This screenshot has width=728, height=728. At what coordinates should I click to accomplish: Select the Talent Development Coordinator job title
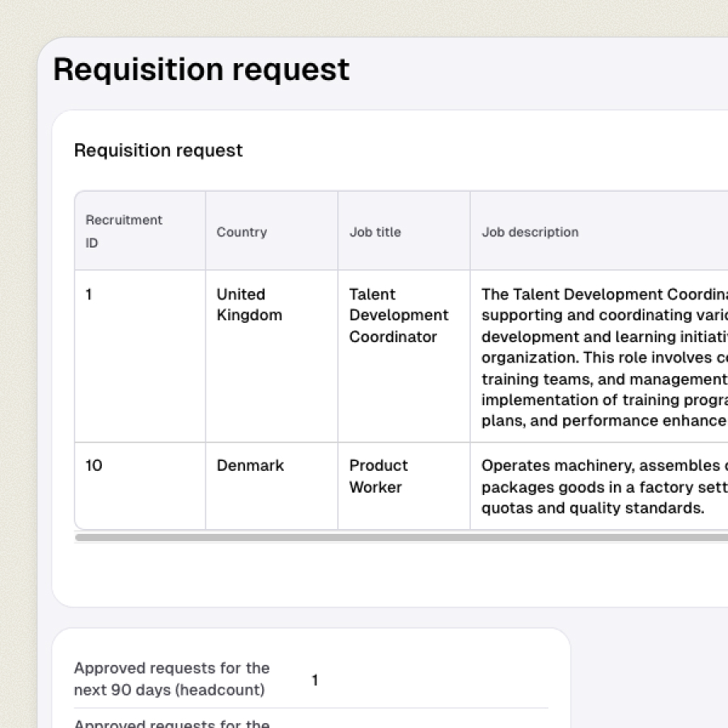coord(398,315)
